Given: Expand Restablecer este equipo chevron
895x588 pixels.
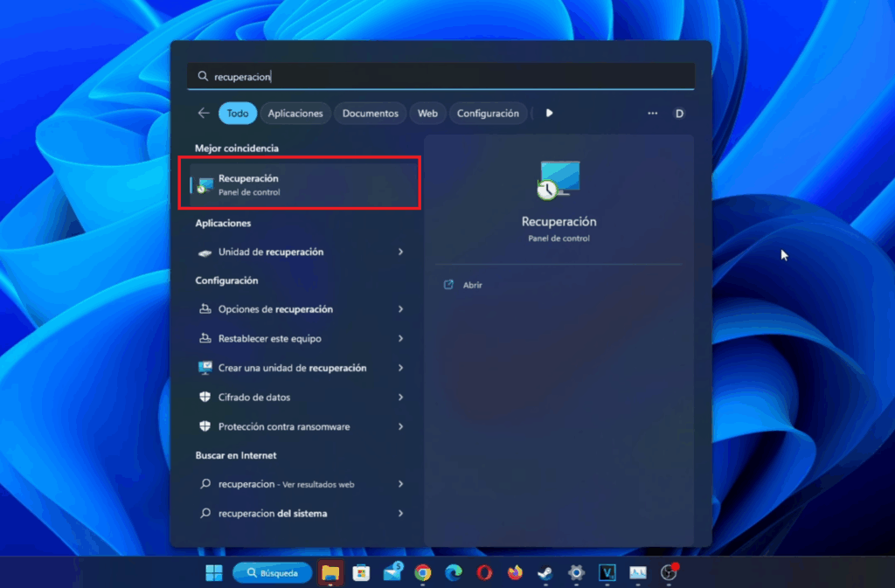Looking at the screenshot, I should 400,338.
